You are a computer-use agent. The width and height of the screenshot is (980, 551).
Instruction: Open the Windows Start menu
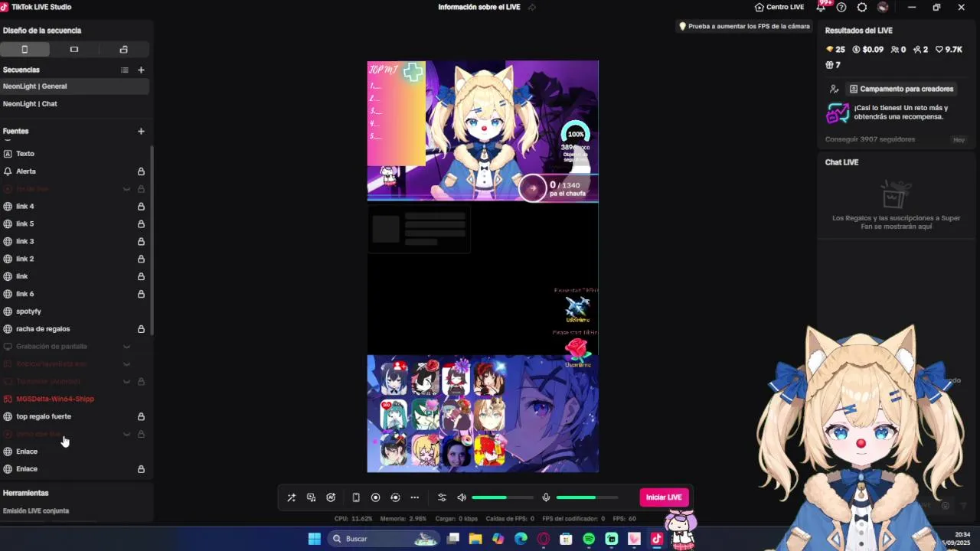point(314,539)
